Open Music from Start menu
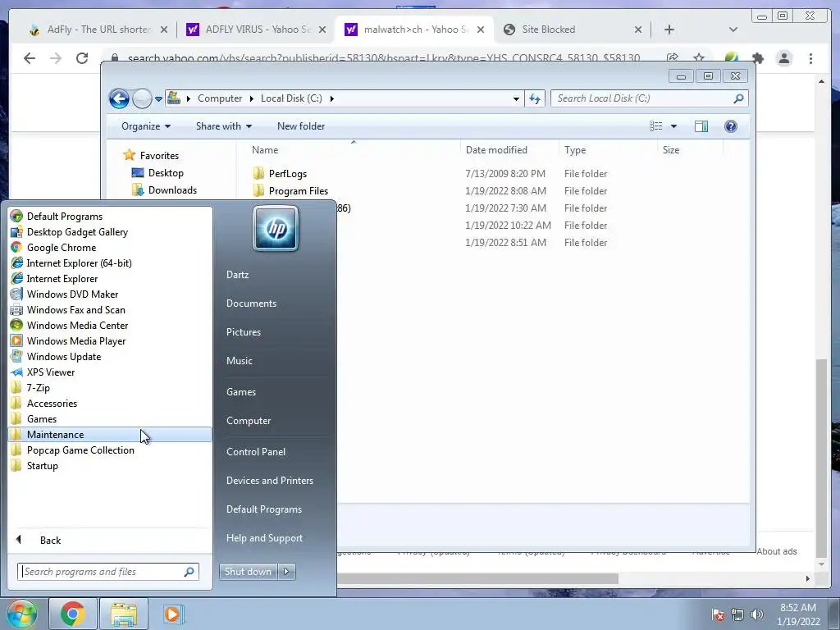Viewport: 840px width, 630px height. (x=239, y=361)
